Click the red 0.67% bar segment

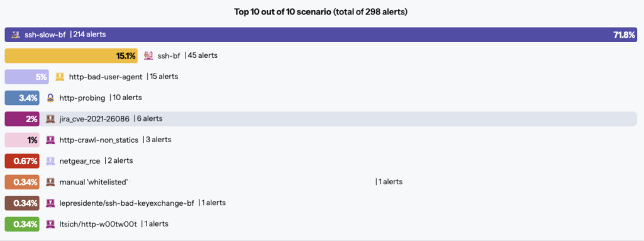click(22, 161)
